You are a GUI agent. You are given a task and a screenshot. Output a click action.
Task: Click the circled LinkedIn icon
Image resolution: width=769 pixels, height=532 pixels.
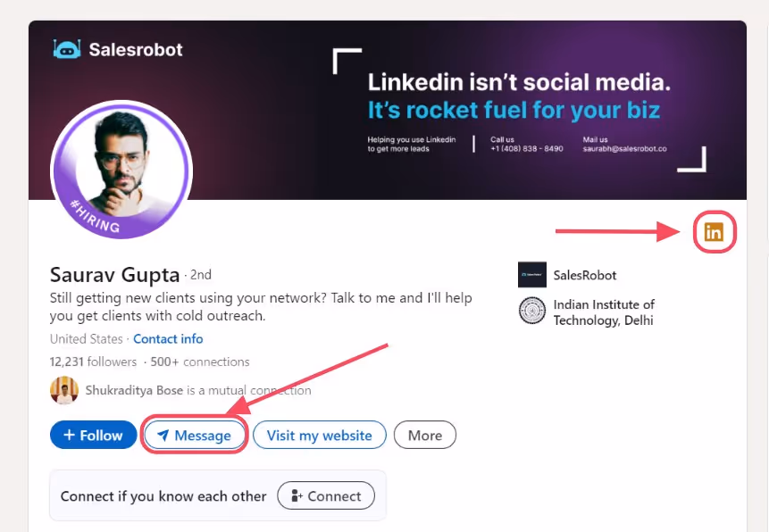click(x=714, y=231)
